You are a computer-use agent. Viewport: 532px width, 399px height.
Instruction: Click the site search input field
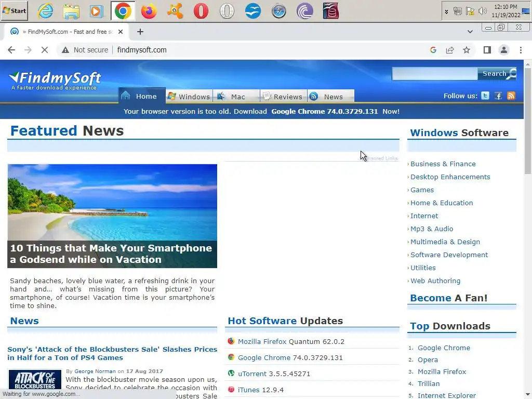tap(435, 74)
